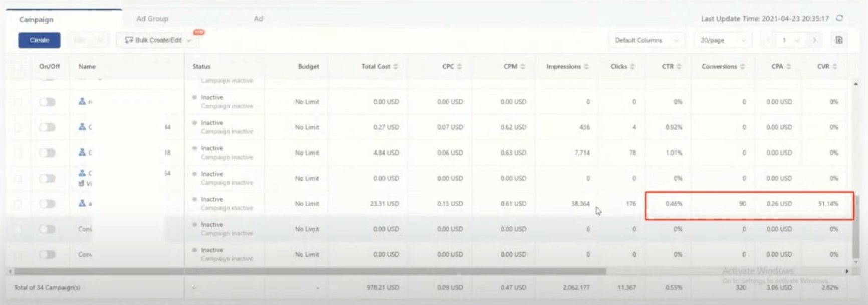This screenshot has height=305, width=868.
Task: Click the 978.21 USD total in footer
Action: [x=383, y=288]
